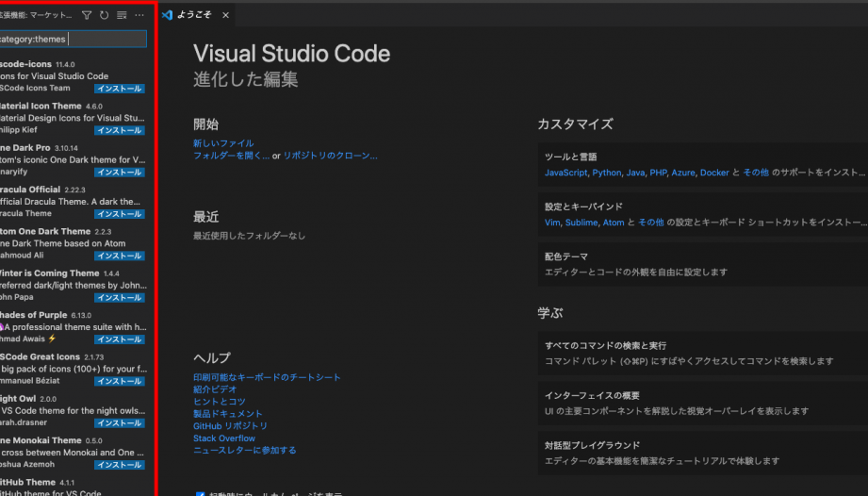Open Winter is Coming Theme entry

coord(74,285)
